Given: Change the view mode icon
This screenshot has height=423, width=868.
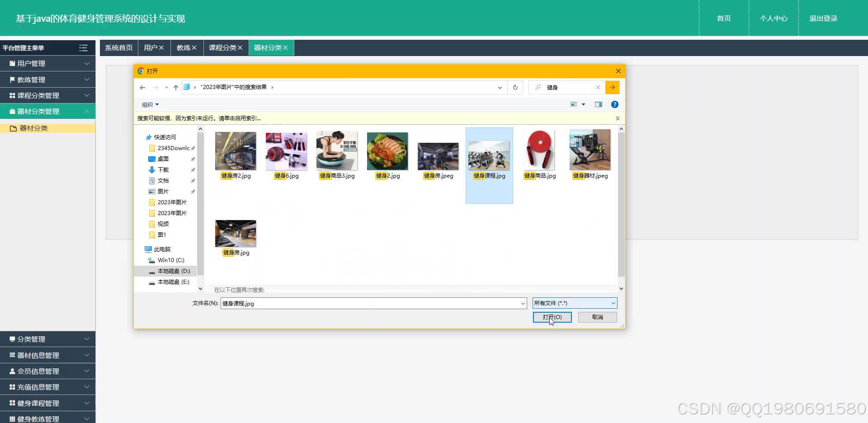Looking at the screenshot, I should (574, 104).
